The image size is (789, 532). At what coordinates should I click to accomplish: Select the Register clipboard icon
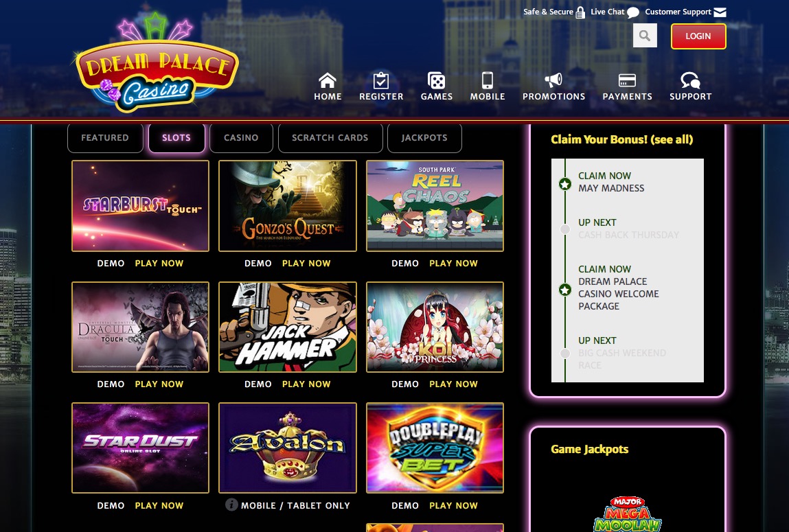(x=381, y=80)
